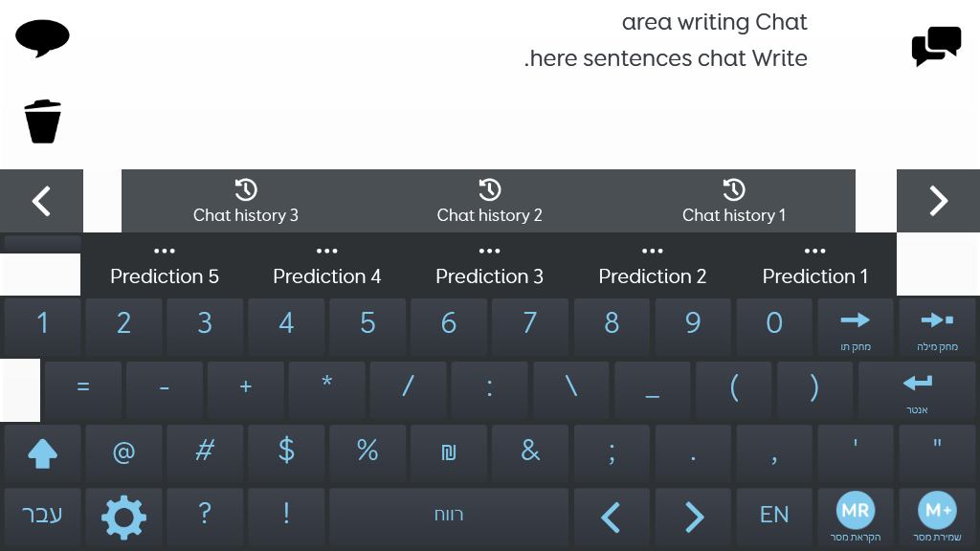This screenshot has height=551, width=980.
Task: Click the delete character arrow key
Action: pos(856,328)
